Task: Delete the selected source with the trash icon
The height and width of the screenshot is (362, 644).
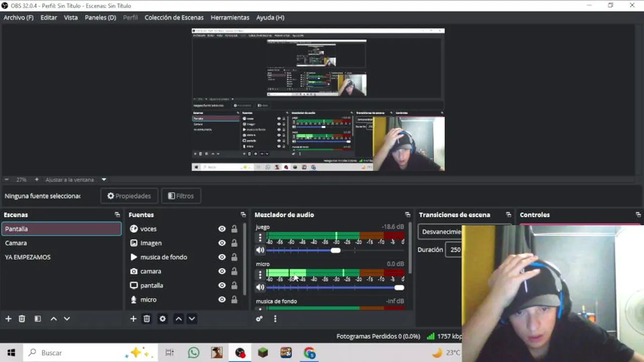Action: click(147, 319)
